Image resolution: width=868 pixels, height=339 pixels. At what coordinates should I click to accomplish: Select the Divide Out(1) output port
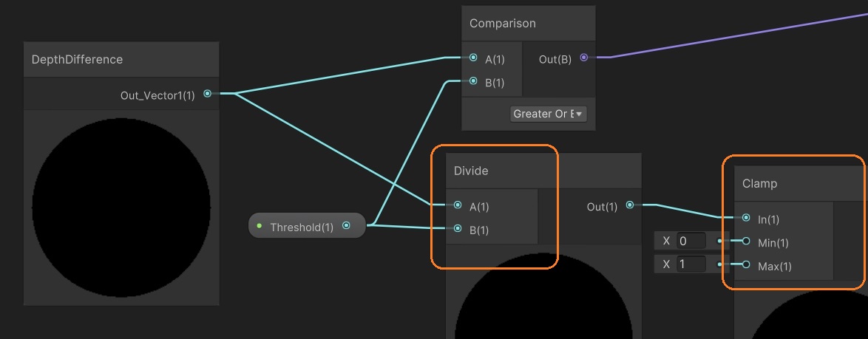[629, 205]
